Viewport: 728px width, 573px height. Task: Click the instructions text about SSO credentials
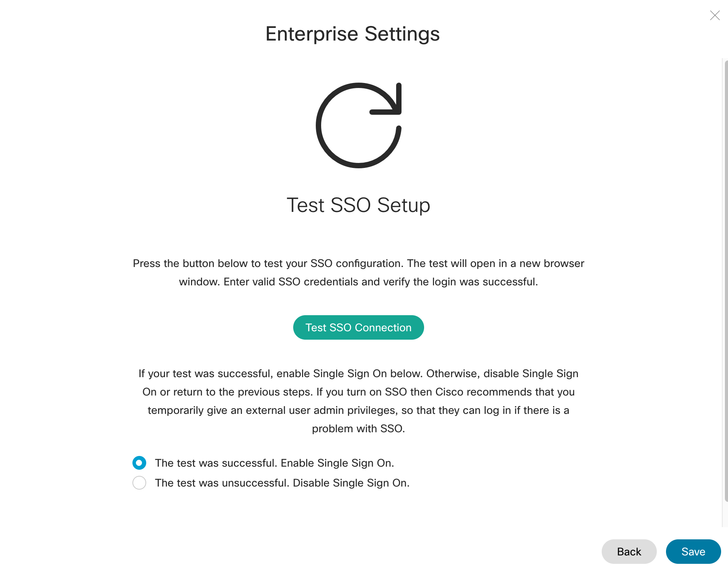pyautogui.click(x=358, y=272)
